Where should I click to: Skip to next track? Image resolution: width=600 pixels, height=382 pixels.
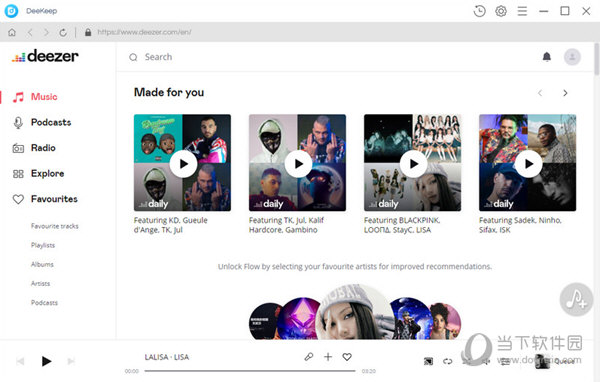click(71, 361)
